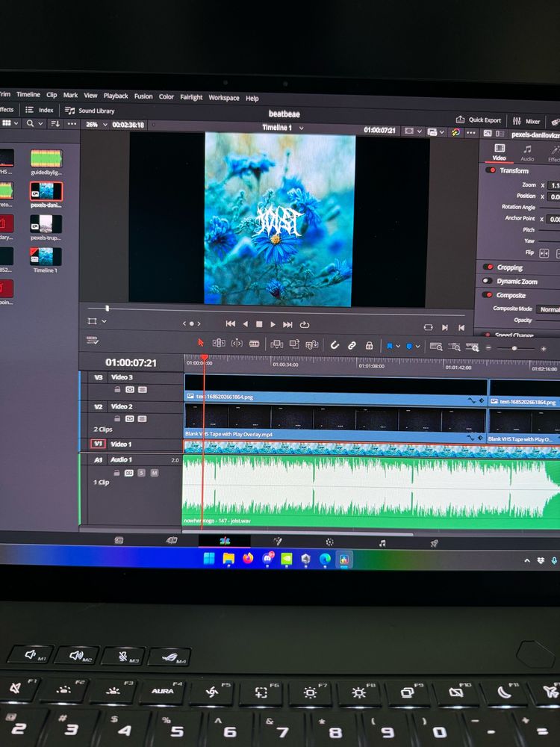This screenshot has width=560, height=747.
Task: Click the Blank VHS Tape with Play Overlay.mp4 clip
Action: [x=335, y=421]
